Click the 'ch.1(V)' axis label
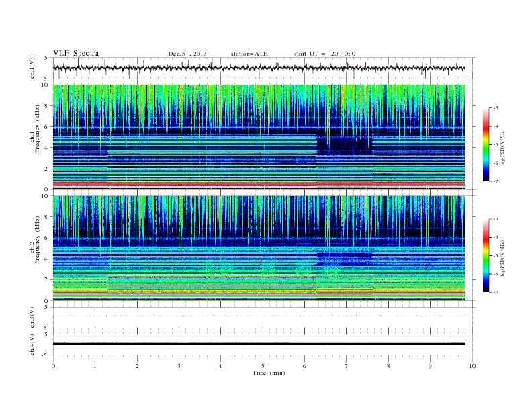This screenshot has width=532, height=411. pyautogui.click(x=32, y=68)
